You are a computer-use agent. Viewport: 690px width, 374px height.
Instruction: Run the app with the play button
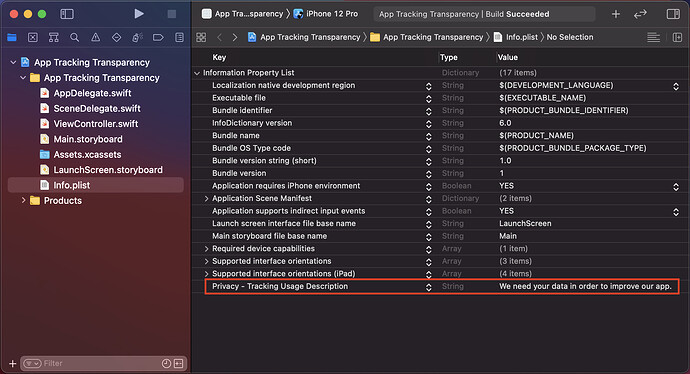coord(139,14)
